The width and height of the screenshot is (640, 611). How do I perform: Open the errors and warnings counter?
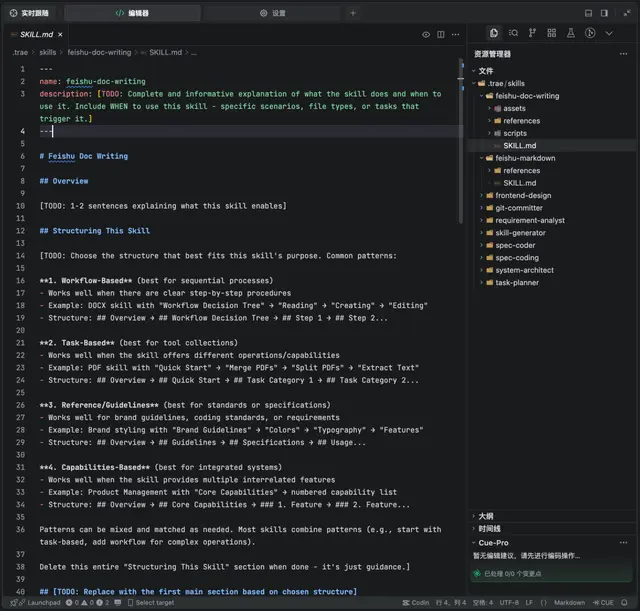click(87, 603)
